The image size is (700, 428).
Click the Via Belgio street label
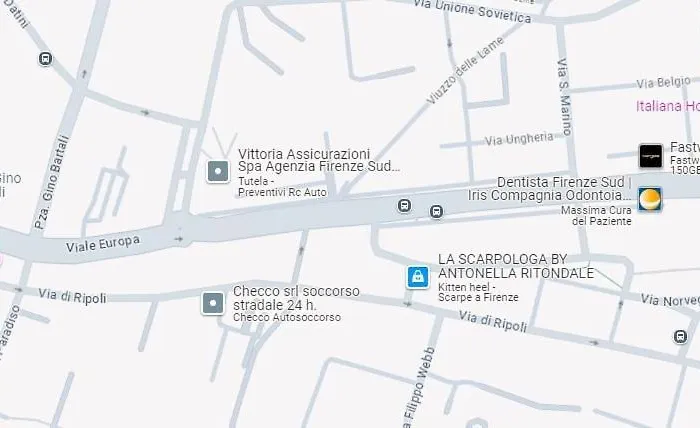coord(663,83)
